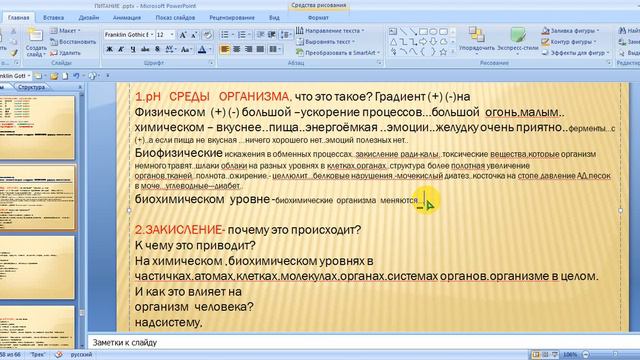Select the five-point star shape
640x360 pixels.
tap(443, 52)
